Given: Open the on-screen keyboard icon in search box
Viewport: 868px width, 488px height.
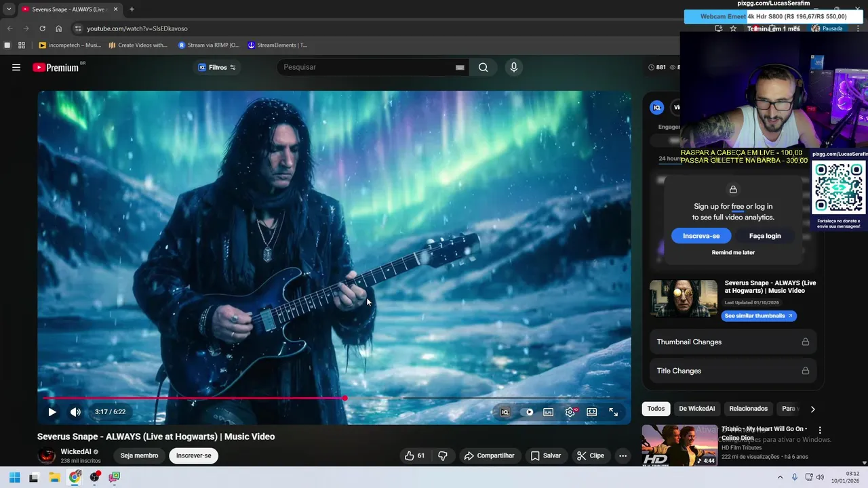Looking at the screenshot, I should 460,67.
